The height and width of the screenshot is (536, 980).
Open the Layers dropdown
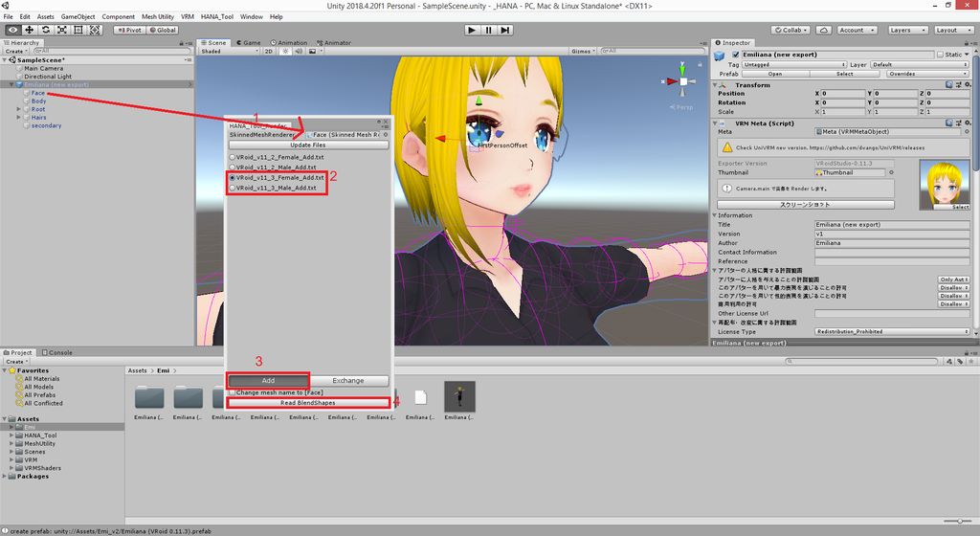[x=904, y=30]
